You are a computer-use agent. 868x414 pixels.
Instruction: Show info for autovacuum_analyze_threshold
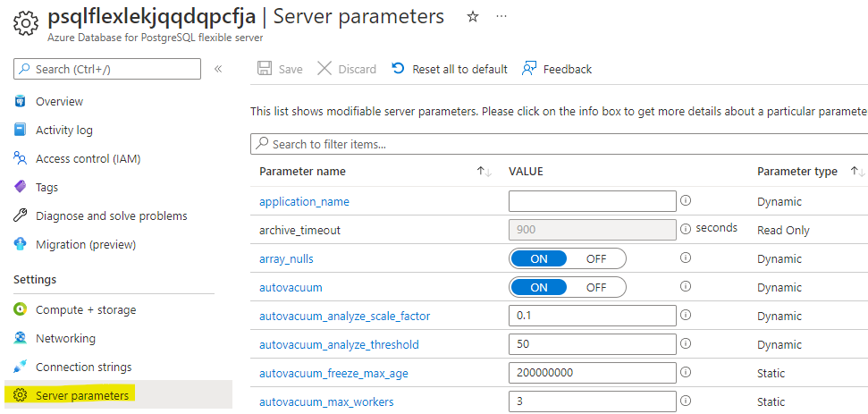tap(686, 343)
